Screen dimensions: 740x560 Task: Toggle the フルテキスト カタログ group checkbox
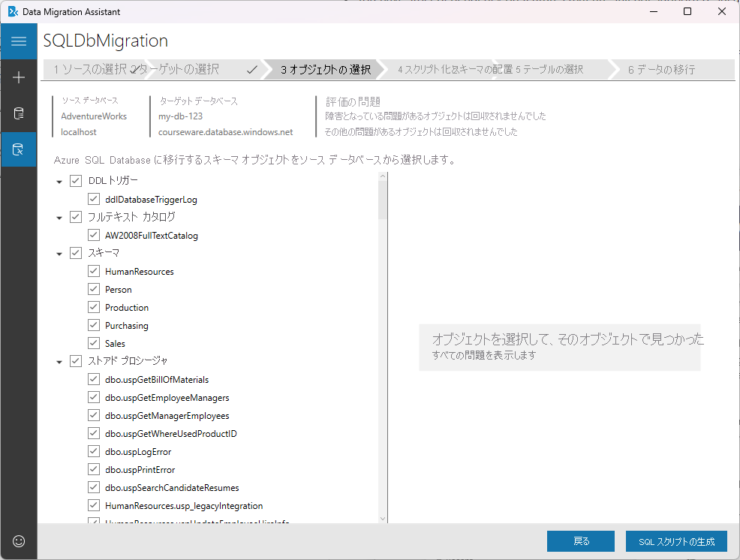pyautogui.click(x=76, y=217)
